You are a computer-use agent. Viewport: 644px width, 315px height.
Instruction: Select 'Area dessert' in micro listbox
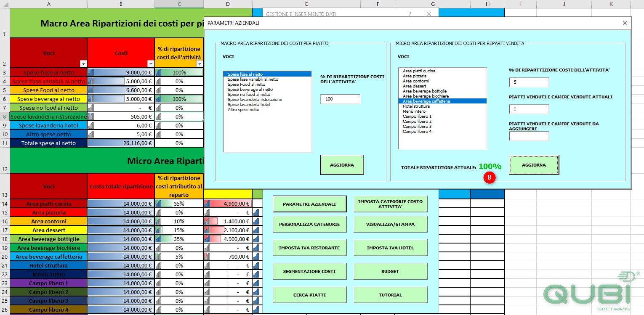tap(442, 86)
